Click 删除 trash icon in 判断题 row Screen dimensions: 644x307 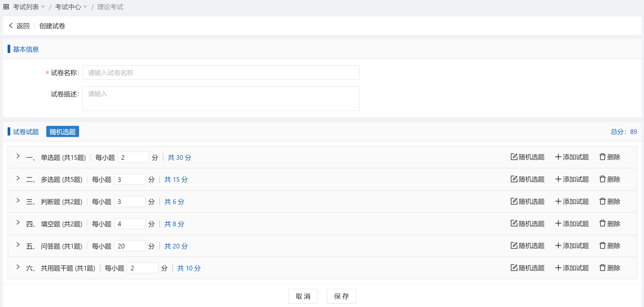[x=602, y=201]
